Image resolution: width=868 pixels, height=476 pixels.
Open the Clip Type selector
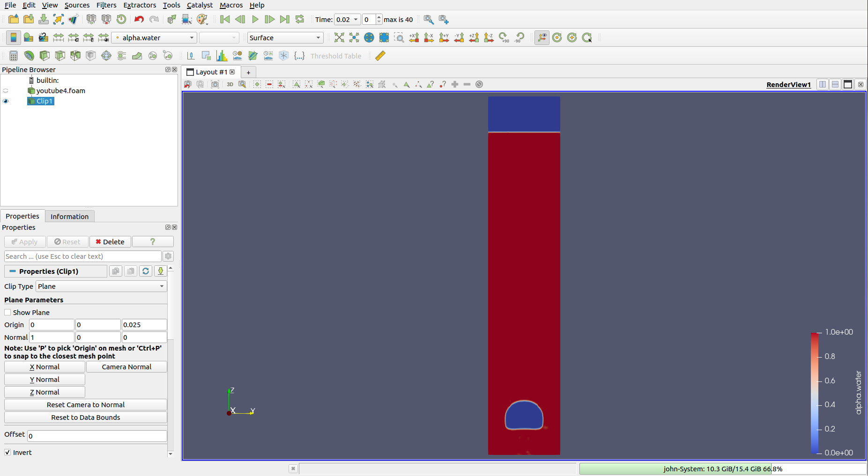point(101,286)
